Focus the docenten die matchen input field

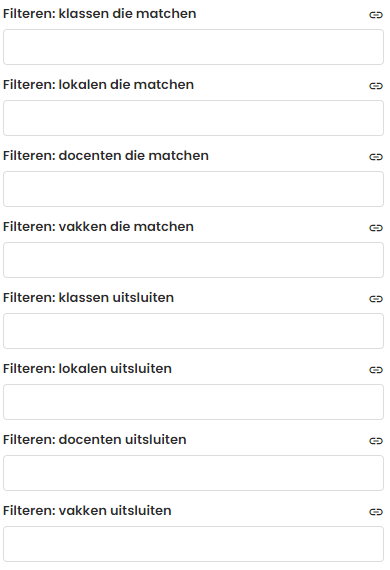click(193, 189)
